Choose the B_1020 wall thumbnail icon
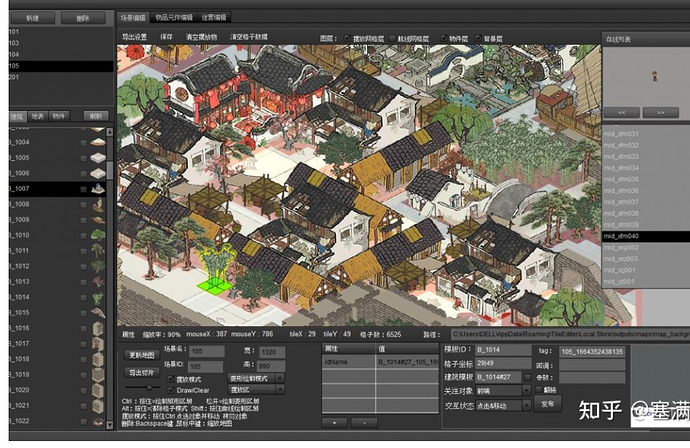 pos(98,390)
